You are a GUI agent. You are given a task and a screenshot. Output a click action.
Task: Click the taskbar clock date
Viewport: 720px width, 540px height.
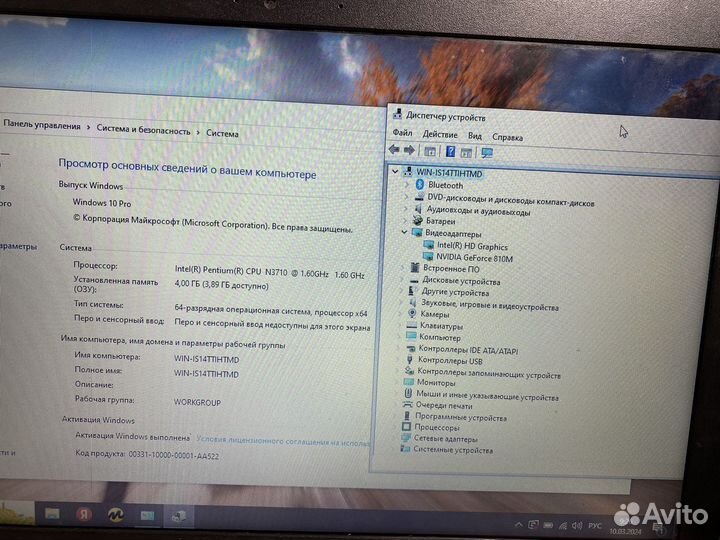625,531
